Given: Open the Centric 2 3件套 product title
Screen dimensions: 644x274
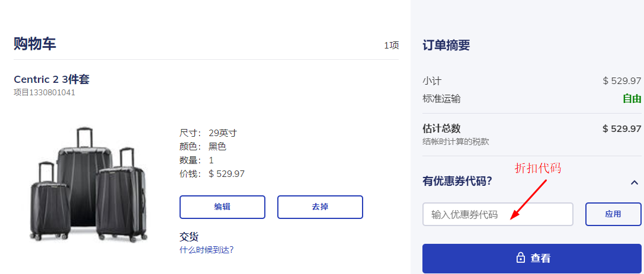Looking at the screenshot, I should (x=52, y=79).
